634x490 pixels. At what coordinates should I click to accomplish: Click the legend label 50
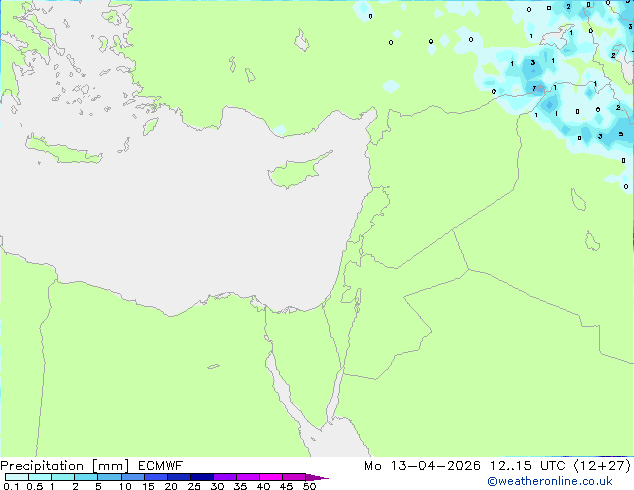point(310,486)
